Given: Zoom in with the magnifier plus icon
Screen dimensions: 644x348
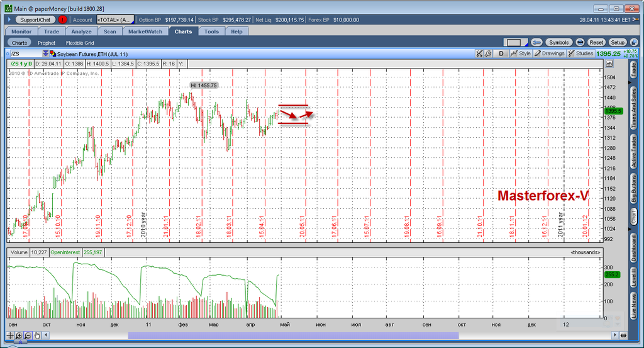Looking at the screenshot, I should pyautogui.click(x=19, y=335).
